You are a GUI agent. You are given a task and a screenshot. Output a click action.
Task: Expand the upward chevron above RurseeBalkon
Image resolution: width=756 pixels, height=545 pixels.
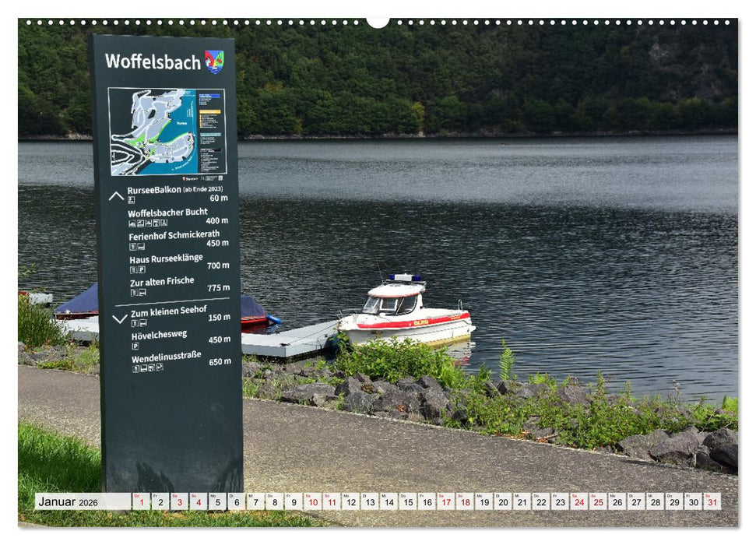click(x=117, y=195)
